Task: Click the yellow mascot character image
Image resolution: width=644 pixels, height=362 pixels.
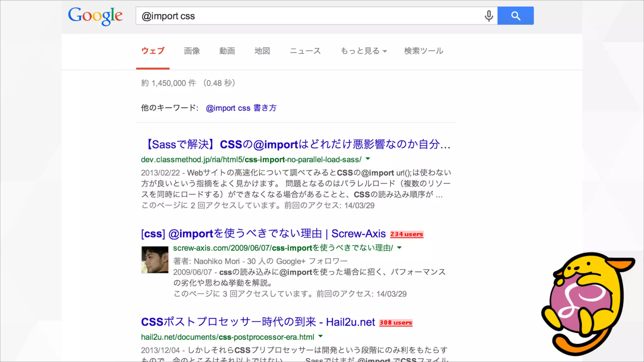Action: tap(587, 303)
